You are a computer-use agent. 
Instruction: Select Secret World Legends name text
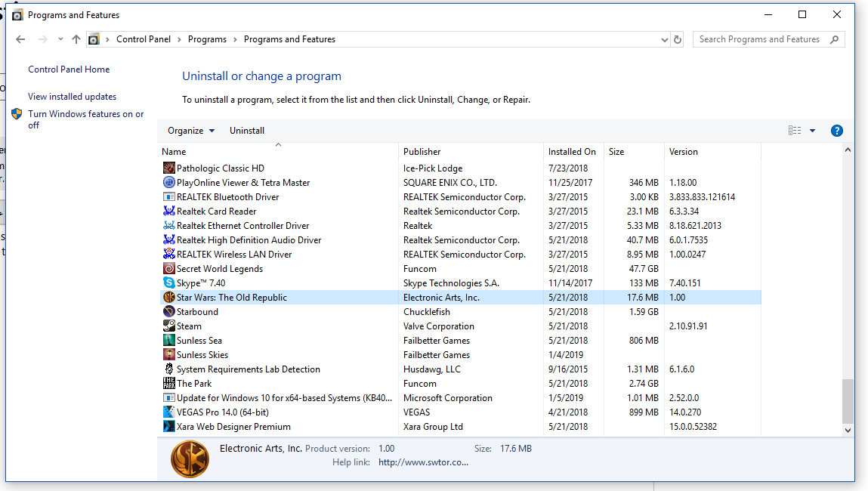[220, 268]
